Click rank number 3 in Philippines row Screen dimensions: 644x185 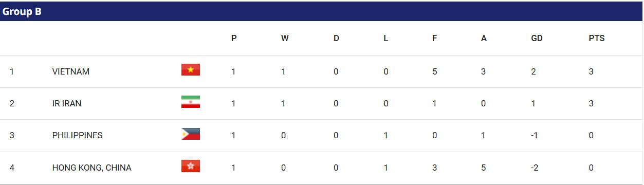[x=12, y=135]
